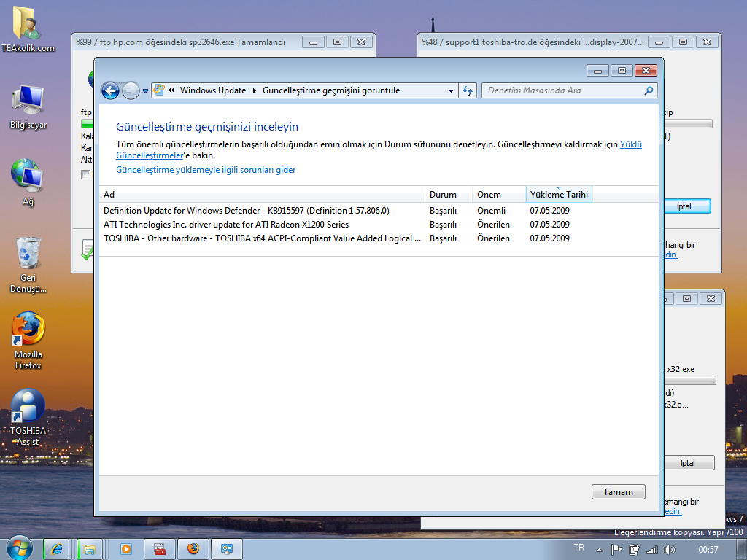Click the Güncelleştirme geçmişini görüntüle breadcrumb
The height and width of the screenshot is (560, 747).
click(x=331, y=90)
